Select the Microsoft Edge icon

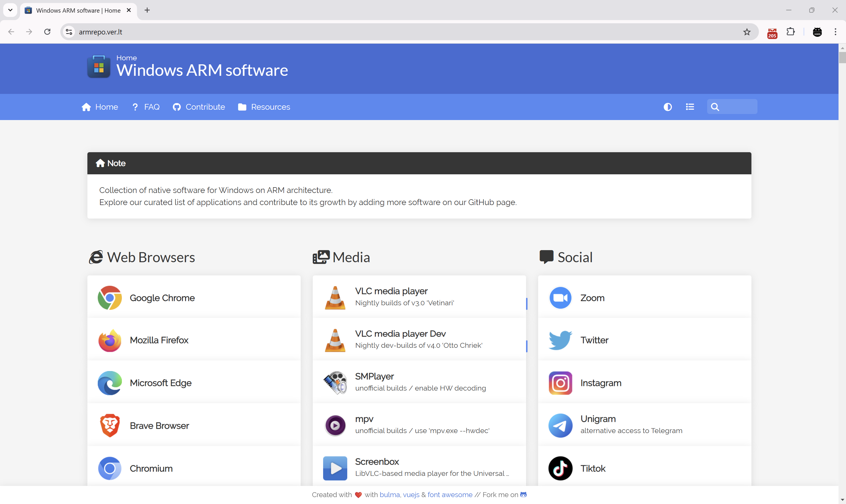[110, 383]
